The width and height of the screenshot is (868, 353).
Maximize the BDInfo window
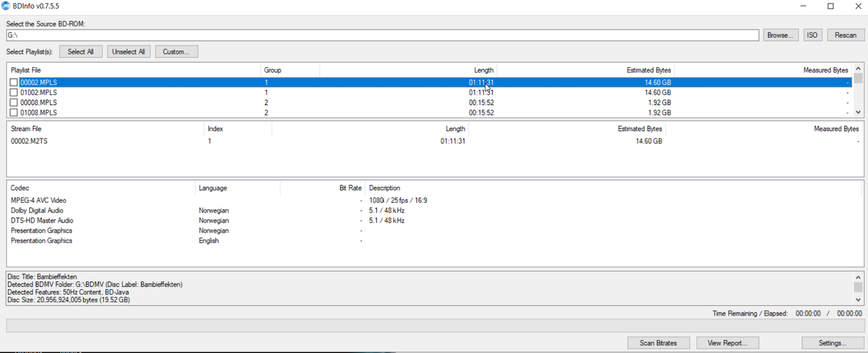(831, 6)
